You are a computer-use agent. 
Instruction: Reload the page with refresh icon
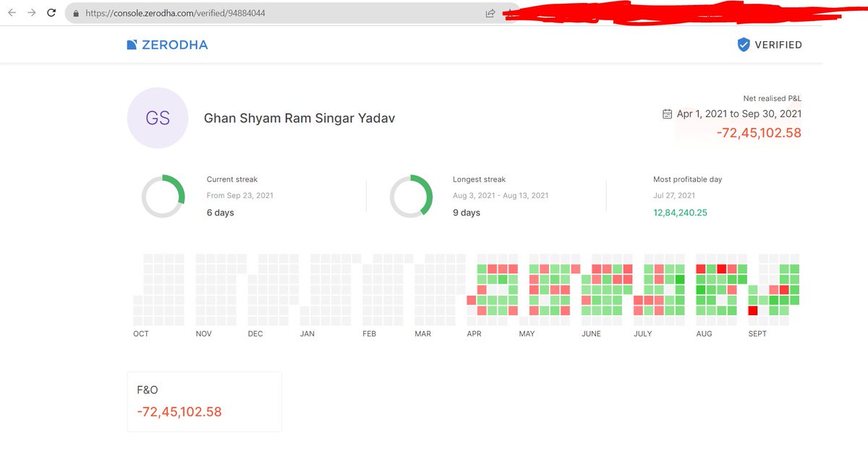[51, 13]
